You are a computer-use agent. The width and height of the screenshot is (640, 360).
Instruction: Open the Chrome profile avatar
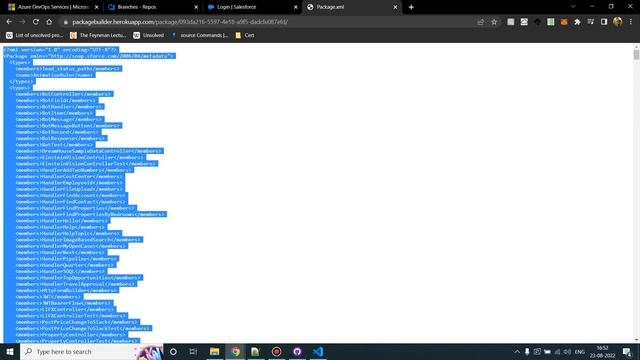[x=618, y=22]
